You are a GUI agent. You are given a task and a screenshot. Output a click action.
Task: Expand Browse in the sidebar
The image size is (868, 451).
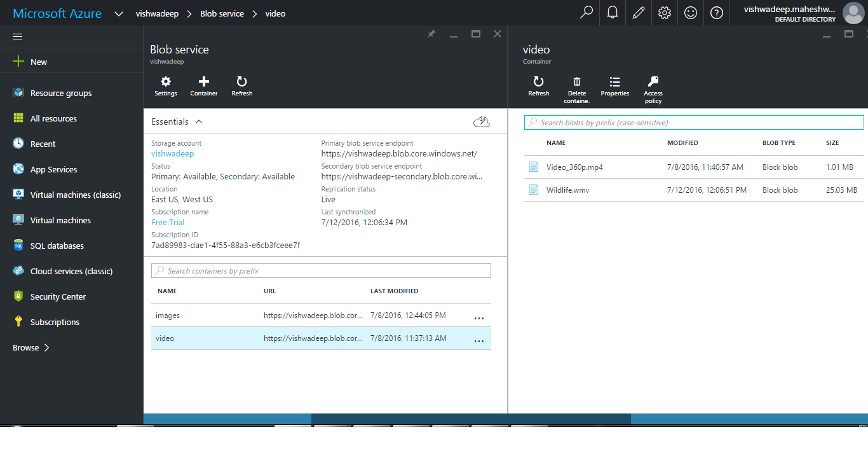coord(31,347)
